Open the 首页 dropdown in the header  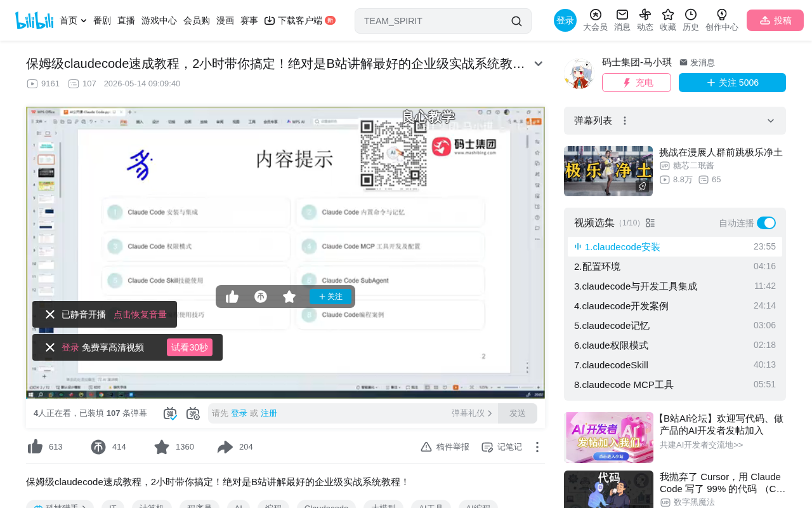(73, 20)
